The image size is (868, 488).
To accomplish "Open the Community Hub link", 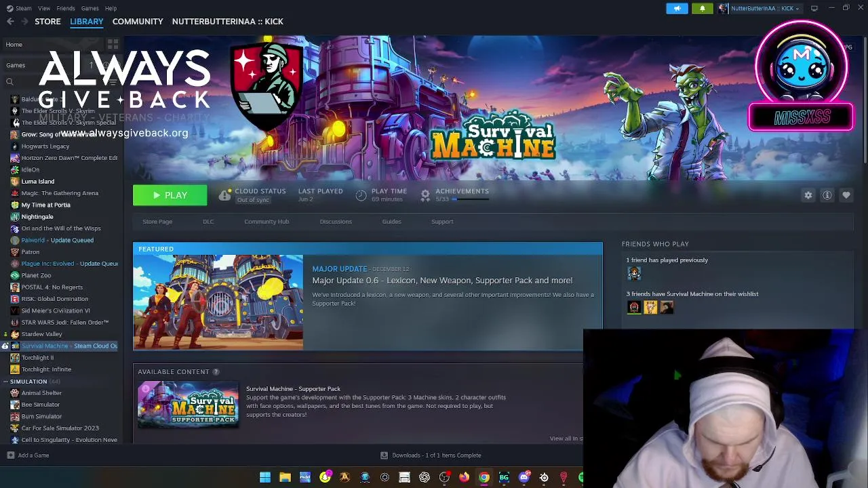I will point(267,222).
